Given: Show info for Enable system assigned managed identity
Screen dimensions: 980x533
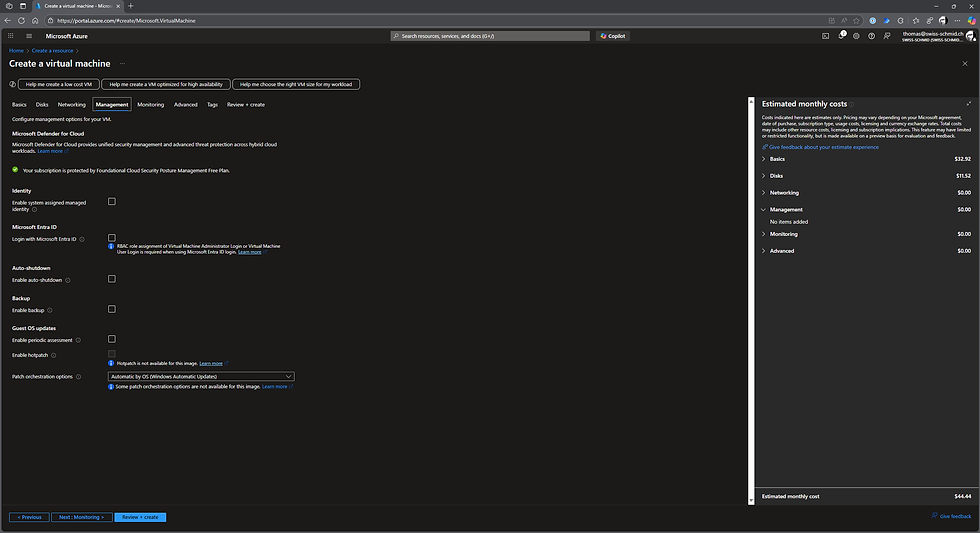Looking at the screenshot, I should pos(34,209).
